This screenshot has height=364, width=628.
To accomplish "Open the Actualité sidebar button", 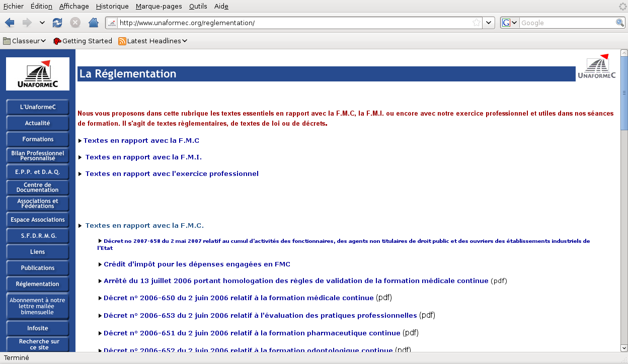I will (38, 123).
